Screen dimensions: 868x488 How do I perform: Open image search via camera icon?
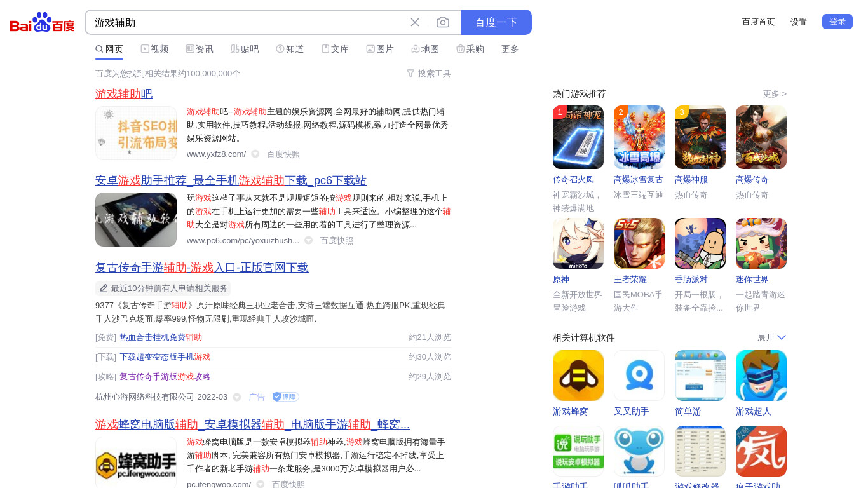(x=443, y=22)
